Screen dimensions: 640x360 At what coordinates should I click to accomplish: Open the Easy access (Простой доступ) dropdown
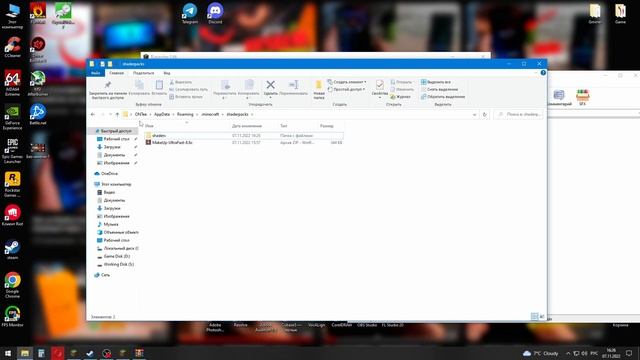coord(346,89)
